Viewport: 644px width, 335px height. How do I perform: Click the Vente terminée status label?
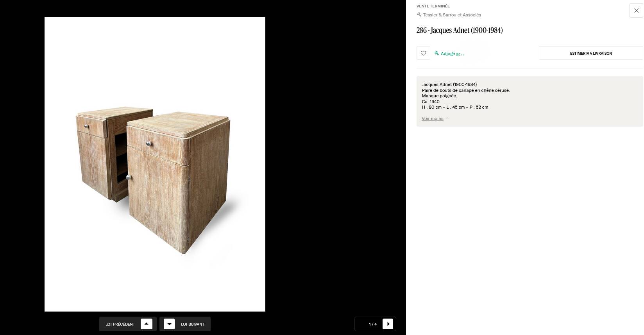[x=433, y=6]
